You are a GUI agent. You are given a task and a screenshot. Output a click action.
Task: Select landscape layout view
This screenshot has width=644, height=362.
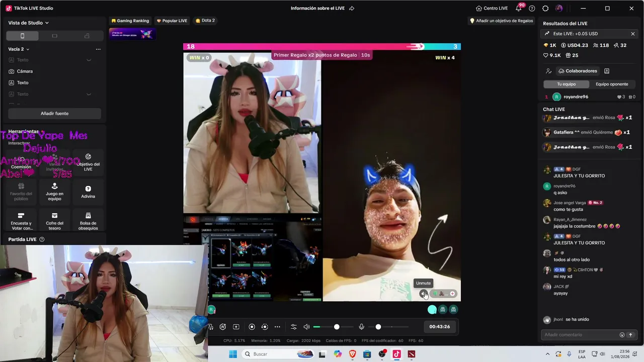tap(54, 36)
